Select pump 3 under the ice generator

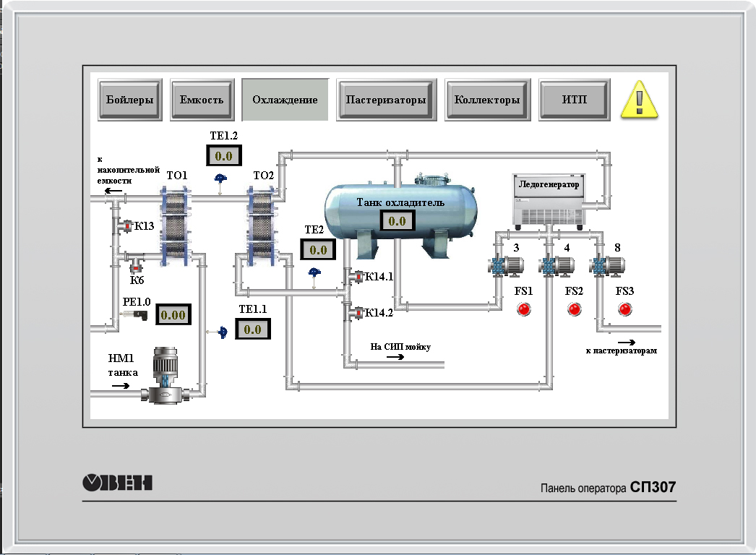tap(506, 266)
